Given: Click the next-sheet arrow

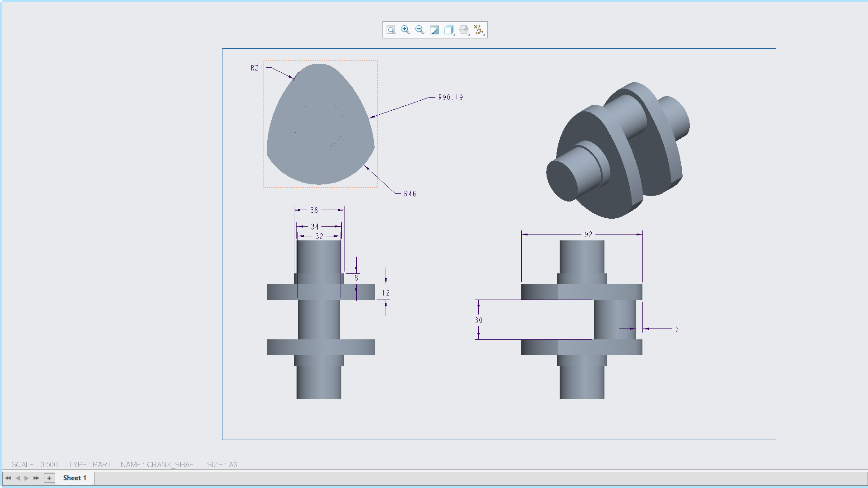Looking at the screenshot, I should pyautogui.click(x=26, y=478).
